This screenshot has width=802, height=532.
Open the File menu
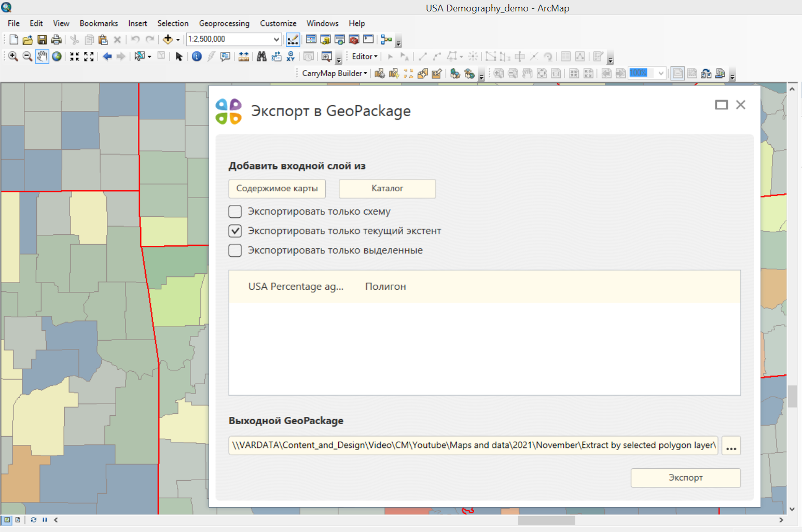(x=13, y=23)
